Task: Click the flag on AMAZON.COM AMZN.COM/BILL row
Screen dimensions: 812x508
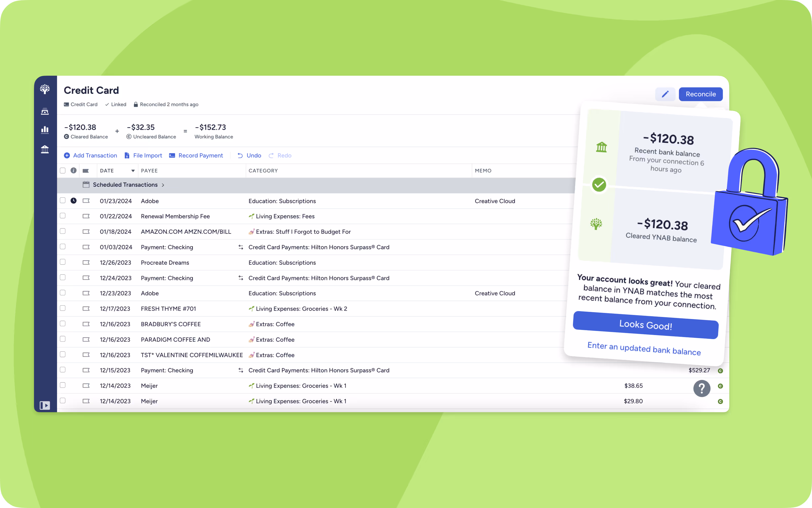Action: click(86, 231)
